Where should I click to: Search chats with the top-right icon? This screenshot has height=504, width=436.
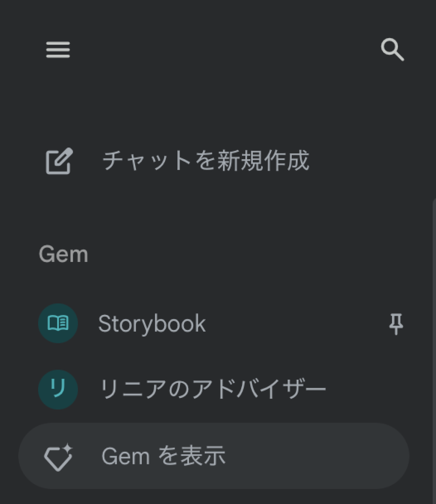[392, 49]
